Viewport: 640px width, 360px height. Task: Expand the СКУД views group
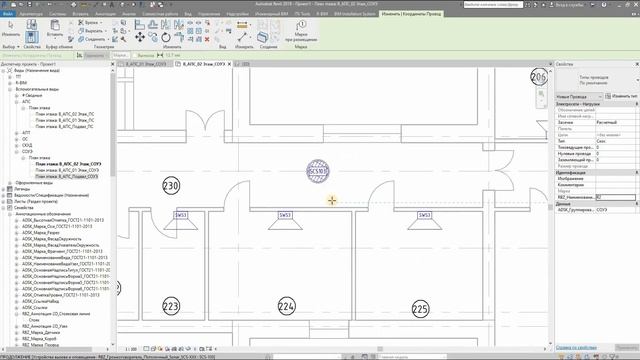(17, 145)
